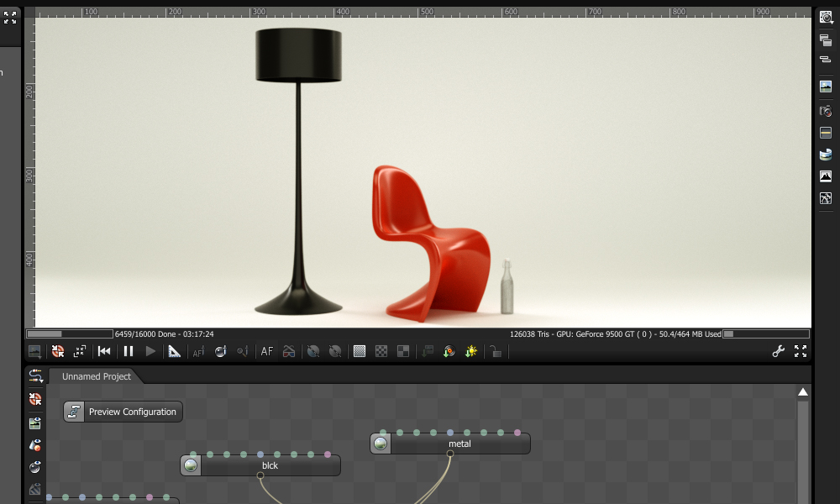Click the Preview Configuration node button

123,412
